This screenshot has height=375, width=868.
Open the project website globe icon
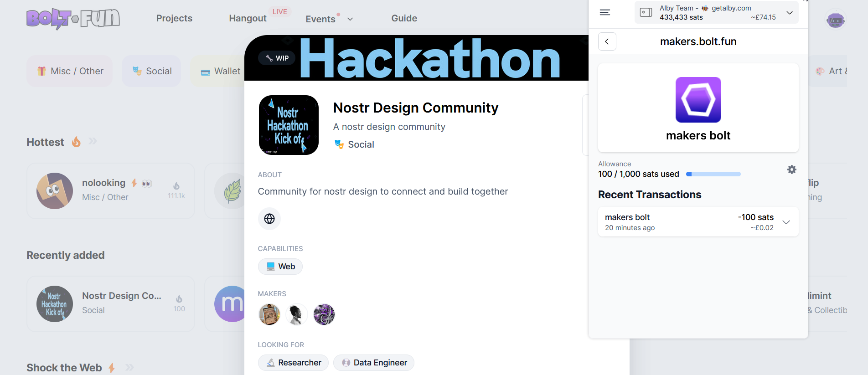269,219
